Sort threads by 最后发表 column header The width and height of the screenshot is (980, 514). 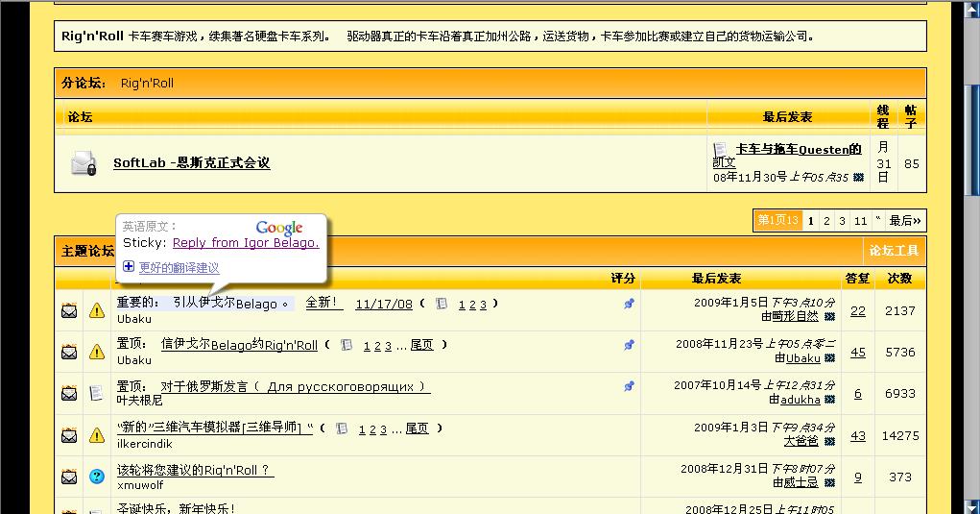[716, 279]
